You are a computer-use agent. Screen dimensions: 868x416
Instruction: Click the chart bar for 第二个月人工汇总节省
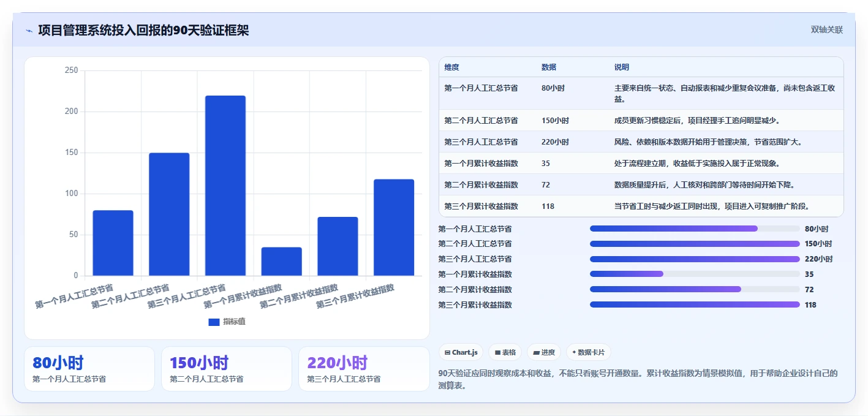tap(169, 214)
